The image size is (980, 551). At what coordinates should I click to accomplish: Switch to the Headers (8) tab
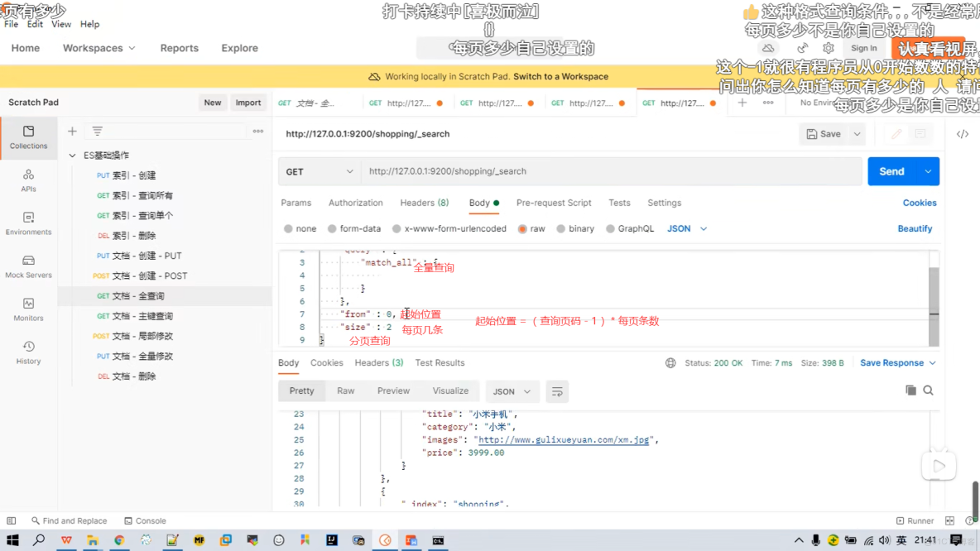click(424, 203)
